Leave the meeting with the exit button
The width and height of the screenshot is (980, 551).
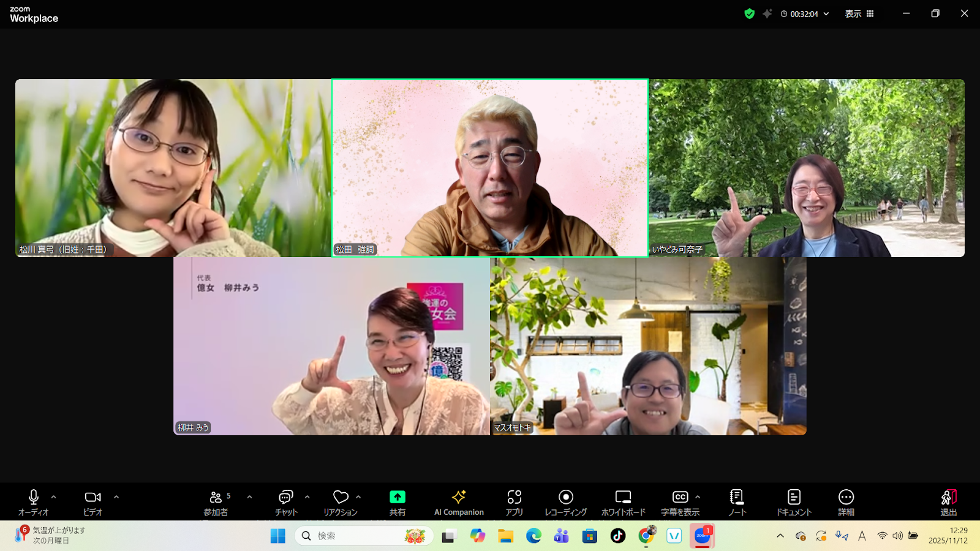(948, 502)
